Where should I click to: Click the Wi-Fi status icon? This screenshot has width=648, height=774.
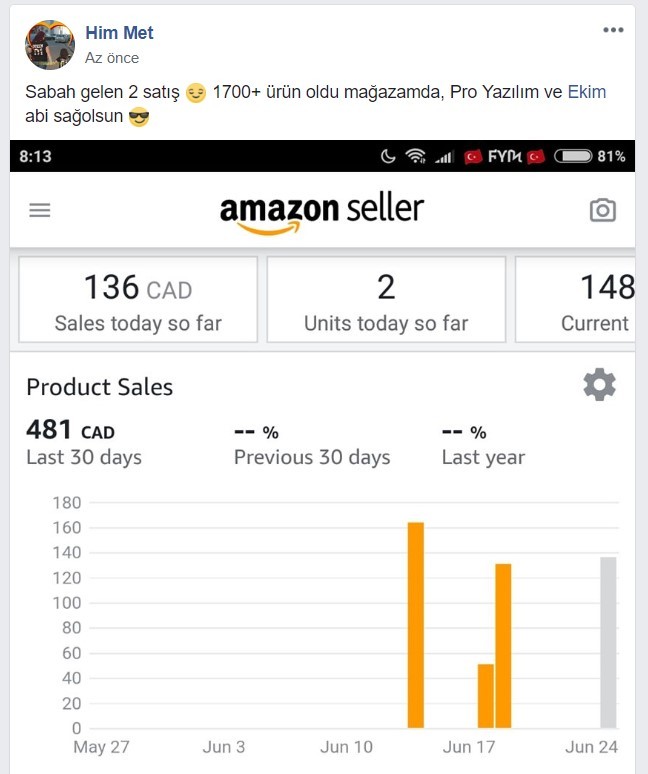[416, 156]
